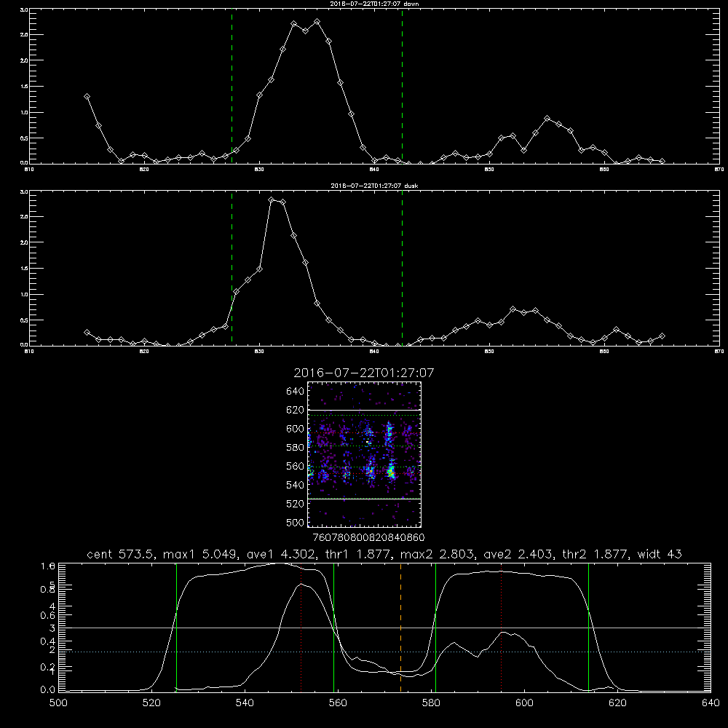728x728 pixels.
Task: Click green solid line near 559 in bottom plot
Action: coord(334,627)
